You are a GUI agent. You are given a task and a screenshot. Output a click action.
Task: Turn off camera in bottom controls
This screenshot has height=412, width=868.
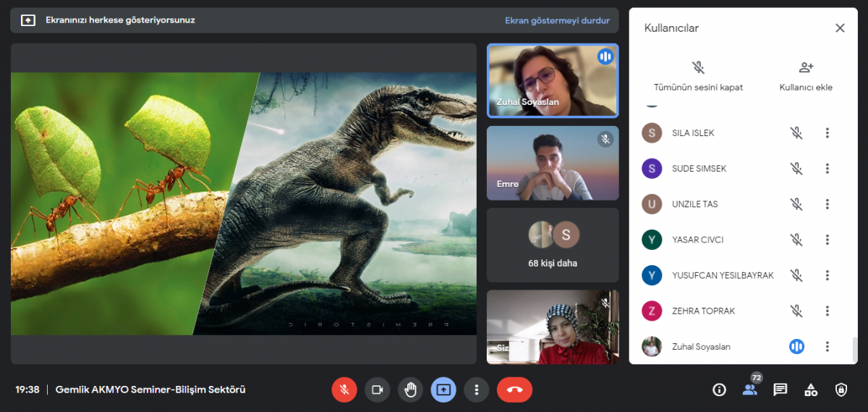point(377,390)
